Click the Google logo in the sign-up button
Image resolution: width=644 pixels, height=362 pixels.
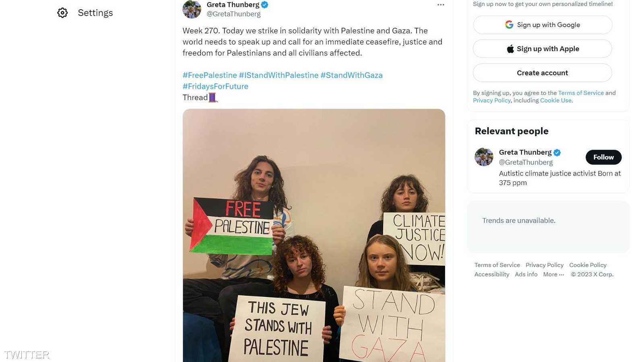tap(509, 25)
